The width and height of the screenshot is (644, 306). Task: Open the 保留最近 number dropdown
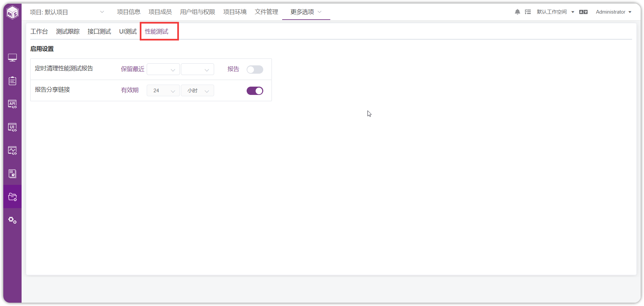(163, 69)
